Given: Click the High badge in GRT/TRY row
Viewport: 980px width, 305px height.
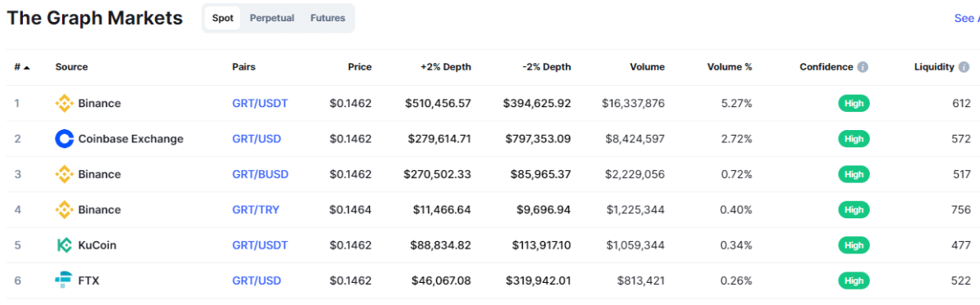Looking at the screenshot, I should click(853, 209).
